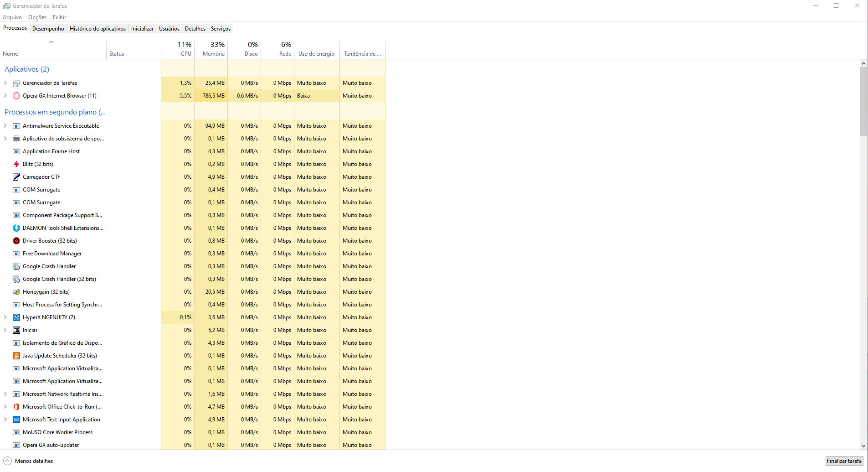Switch to the Desempenho tab

click(48, 29)
